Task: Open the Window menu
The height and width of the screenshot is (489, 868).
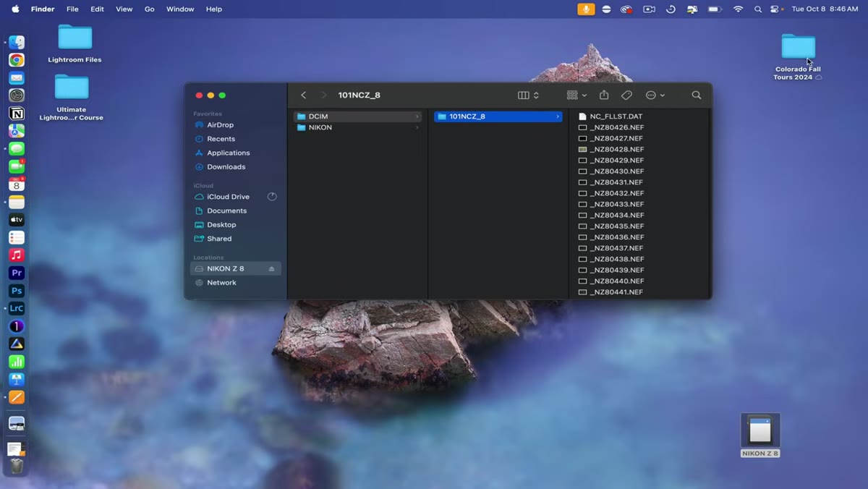Action: (x=180, y=9)
